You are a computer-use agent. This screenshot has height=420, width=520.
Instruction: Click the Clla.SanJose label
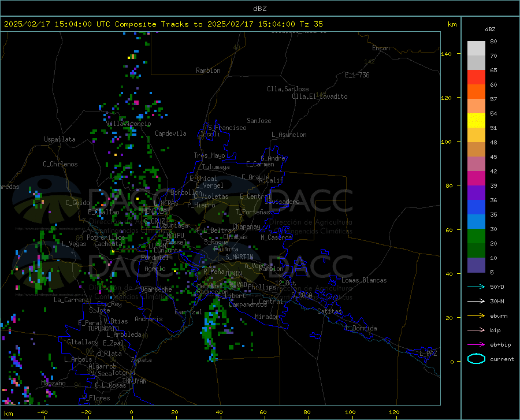(x=288, y=89)
